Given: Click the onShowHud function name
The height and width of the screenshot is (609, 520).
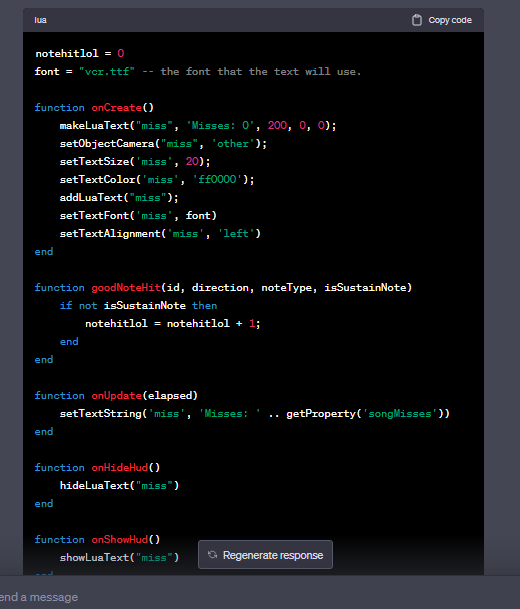Looking at the screenshot, I should 120,539.
